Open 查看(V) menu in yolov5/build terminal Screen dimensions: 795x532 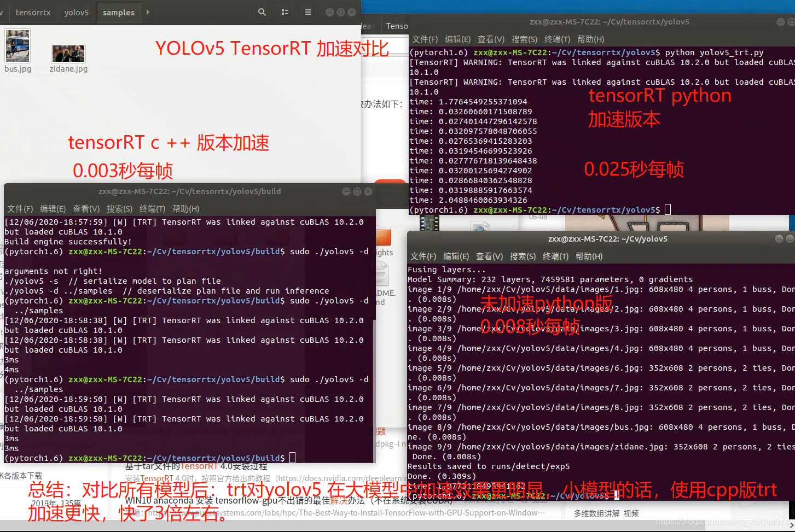coord(86,209)
